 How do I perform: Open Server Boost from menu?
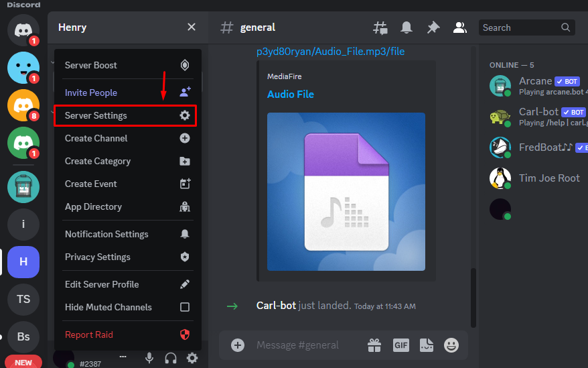point(127,65)
